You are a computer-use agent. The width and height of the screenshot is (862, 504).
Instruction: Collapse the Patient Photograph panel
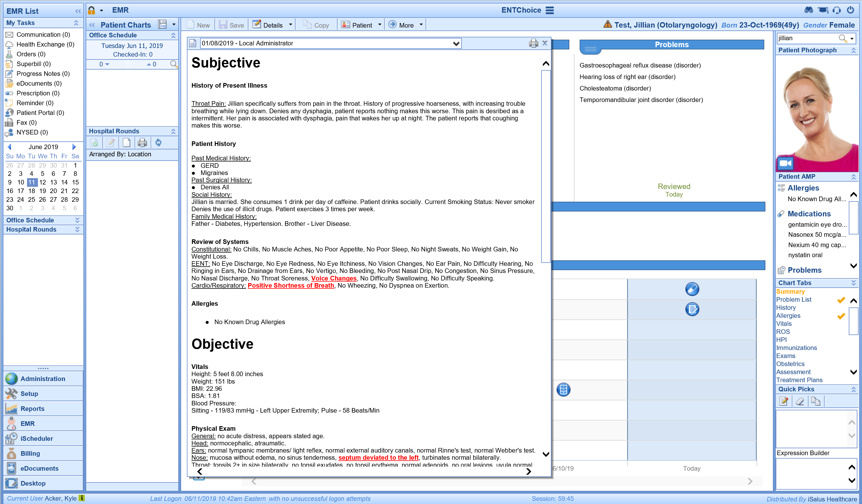pyautogui.click(x=853, y=50)
